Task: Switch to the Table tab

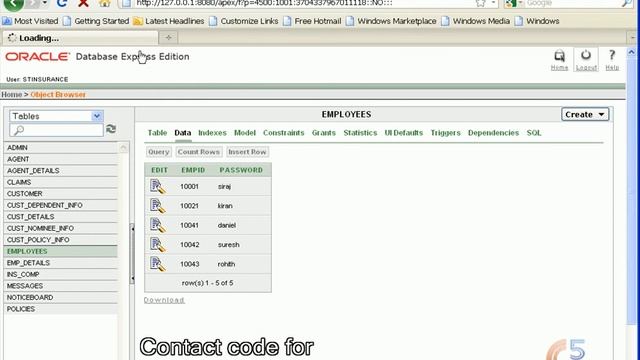Action: [157, 133]
